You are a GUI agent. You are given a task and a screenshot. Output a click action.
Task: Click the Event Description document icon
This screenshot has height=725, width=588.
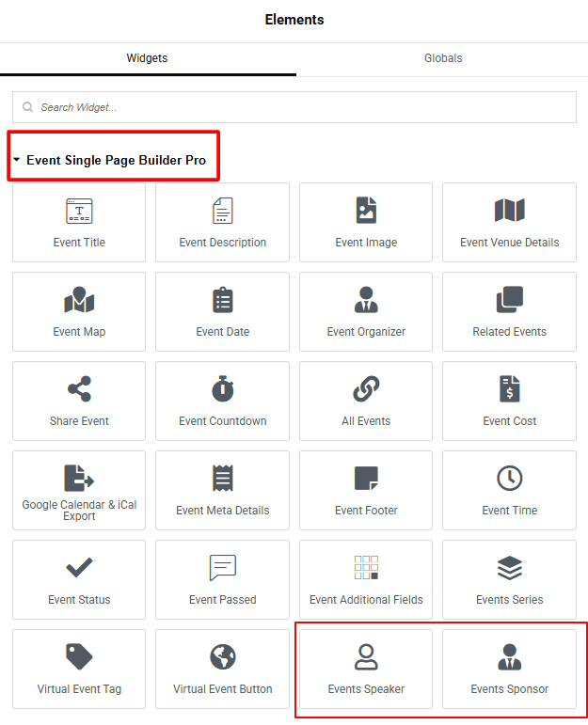[223, 211]
